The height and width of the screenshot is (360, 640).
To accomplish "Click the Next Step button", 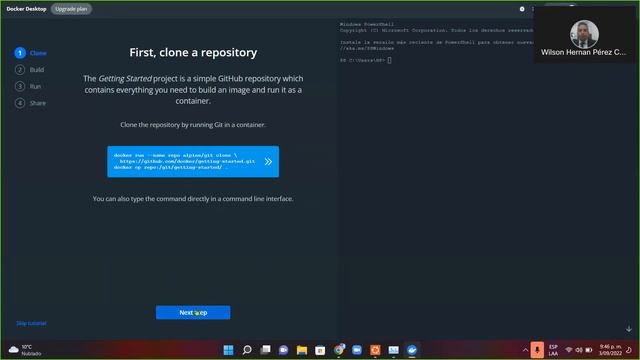I will pos(193,313).
